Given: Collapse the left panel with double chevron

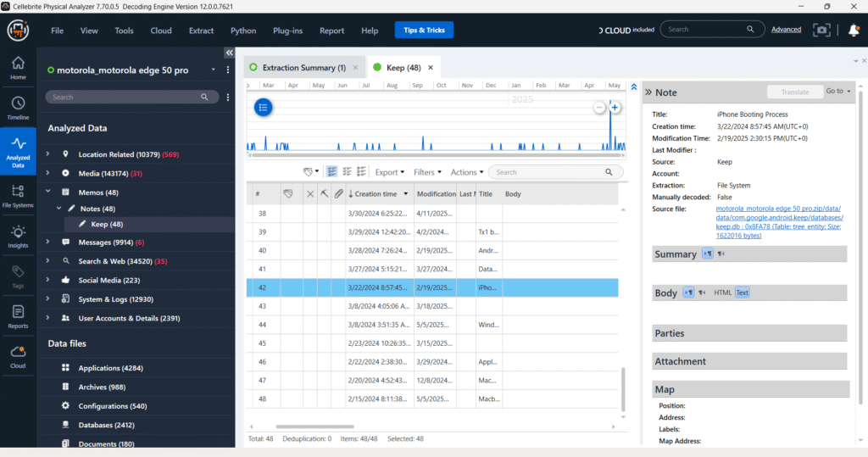Looking at the screenshot, I should point(229,53).
